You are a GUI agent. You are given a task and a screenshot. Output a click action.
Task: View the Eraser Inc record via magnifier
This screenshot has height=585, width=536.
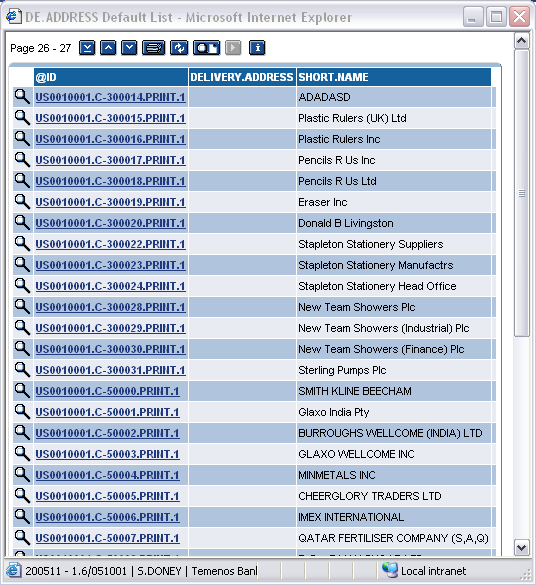pos(22,201)
